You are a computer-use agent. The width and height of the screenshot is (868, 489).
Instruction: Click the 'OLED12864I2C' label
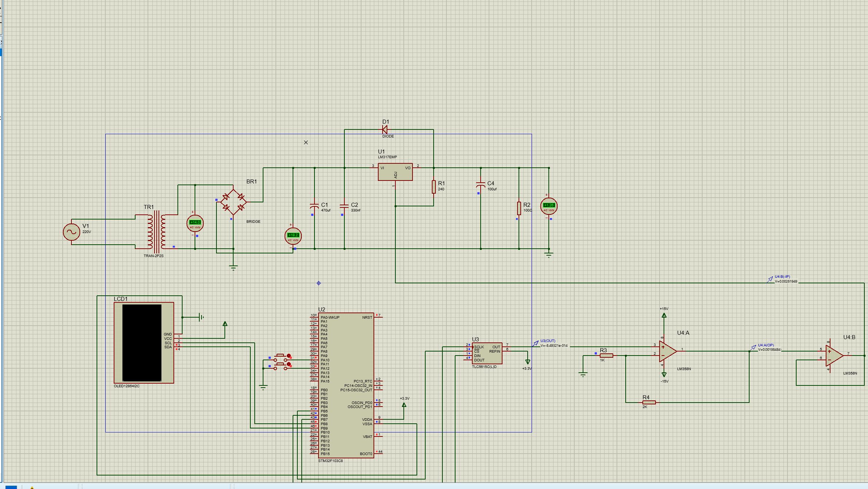126,386
